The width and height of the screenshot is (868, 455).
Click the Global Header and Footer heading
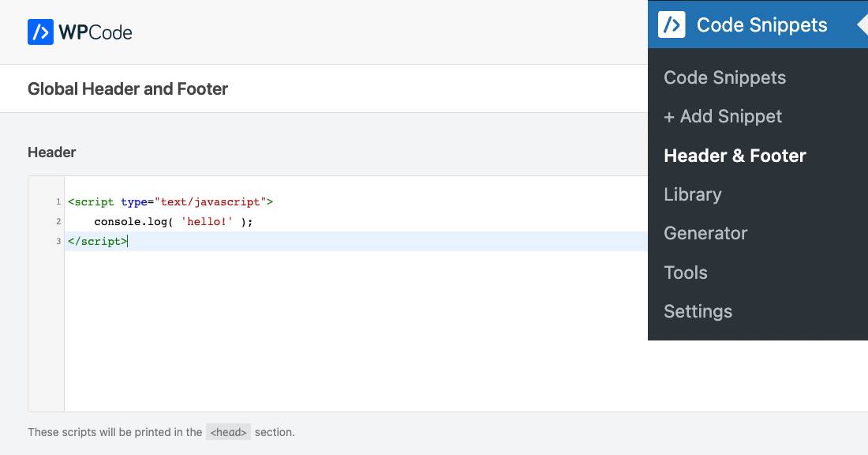point(128,88)
